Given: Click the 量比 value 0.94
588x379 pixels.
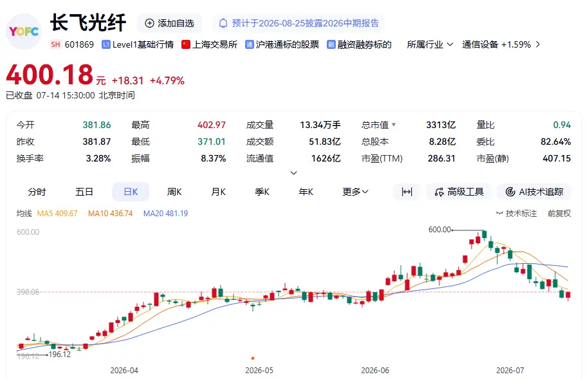Looking at the screenshot, I should [x=562, y=125].
